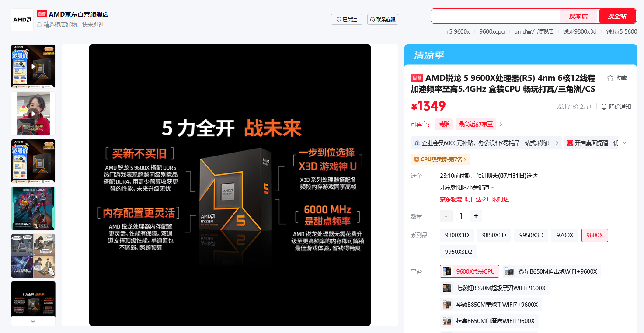The image size is (644, 333).
Task: Click the 累计评价 2万+ text
Action: coord(574,107)
